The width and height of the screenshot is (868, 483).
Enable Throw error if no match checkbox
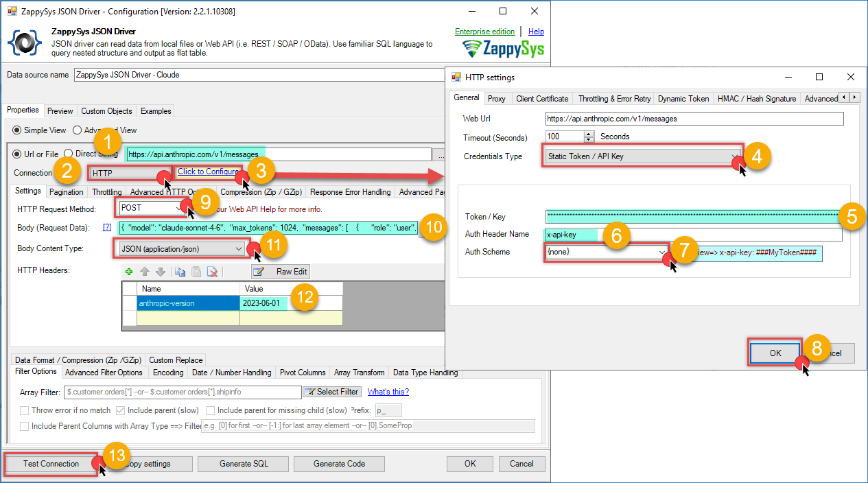tap(25, 410)
